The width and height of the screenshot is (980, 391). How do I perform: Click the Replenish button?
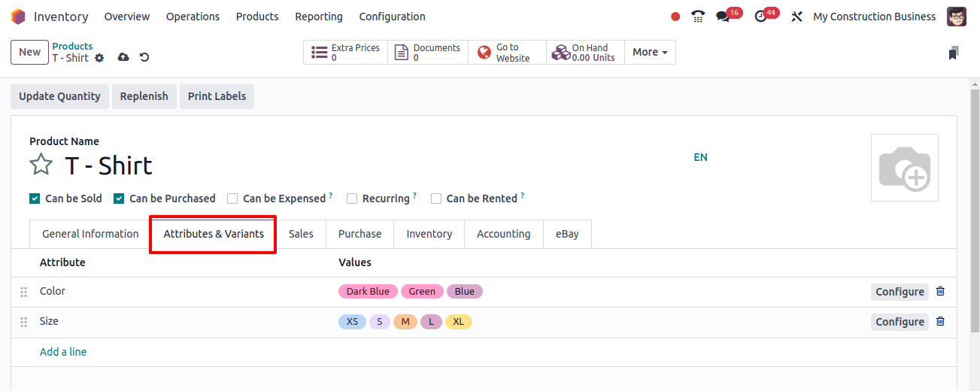pyautogui.click(x=144, y=96)
